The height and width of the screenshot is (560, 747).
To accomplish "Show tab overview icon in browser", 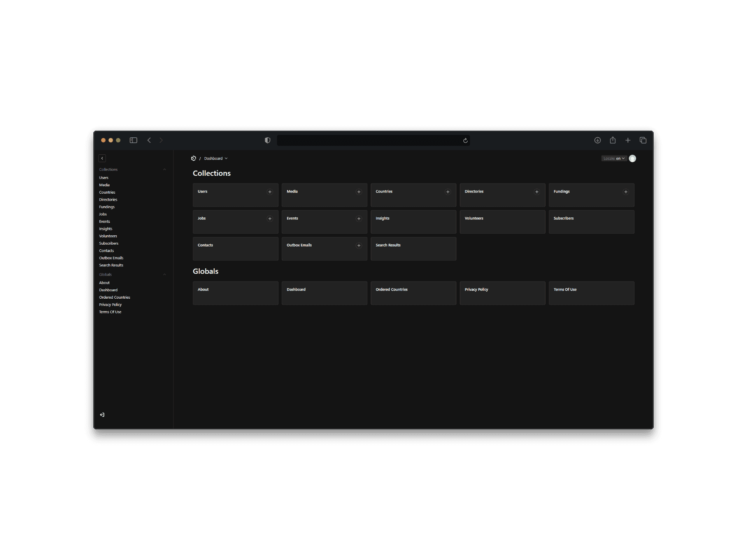I will click(643, 140).
